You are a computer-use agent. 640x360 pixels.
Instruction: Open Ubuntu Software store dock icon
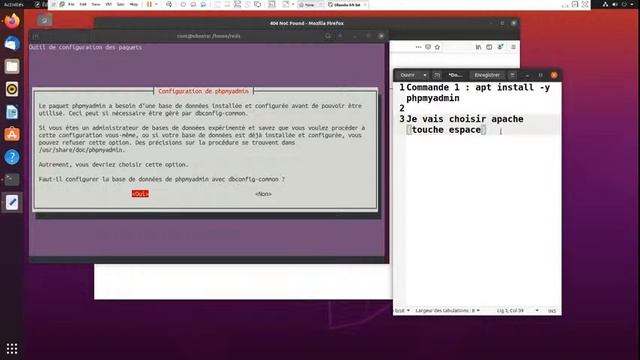12,134
